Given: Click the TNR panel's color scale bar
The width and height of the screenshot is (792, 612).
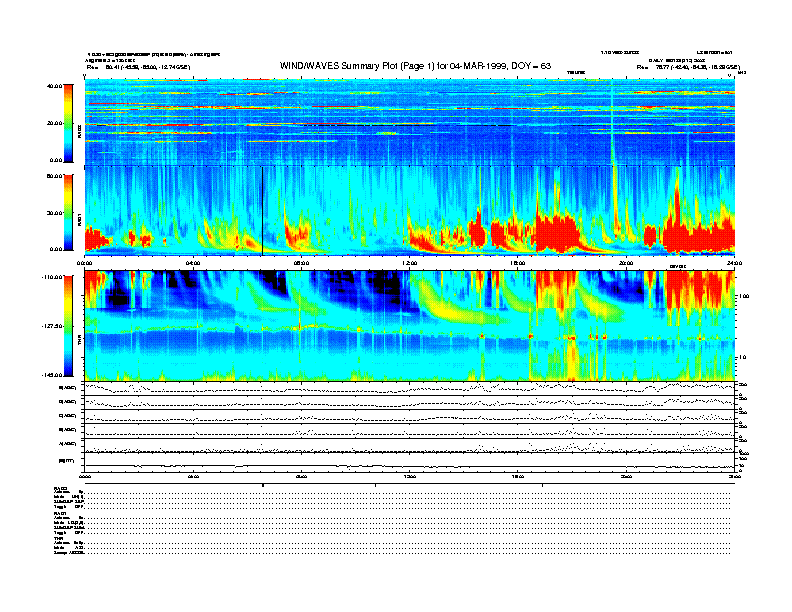Looking at the screenshot, I should pos(68,326).
